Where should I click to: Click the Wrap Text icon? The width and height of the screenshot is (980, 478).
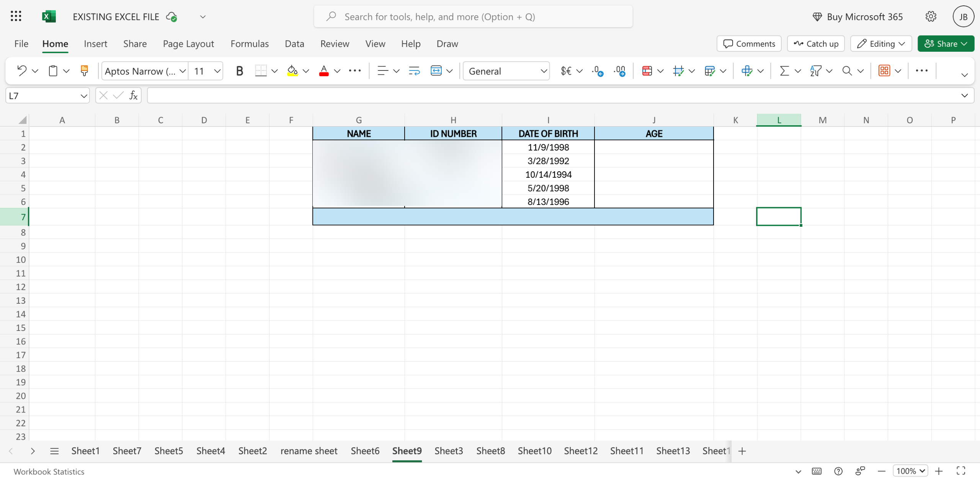pyautogui.click(x=414, y=71)
